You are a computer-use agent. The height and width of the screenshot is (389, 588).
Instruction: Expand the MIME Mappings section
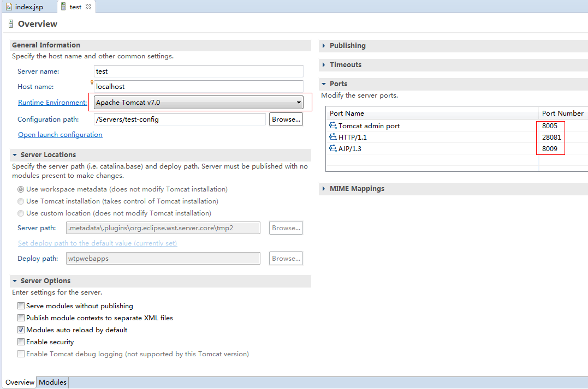(324, 189)
